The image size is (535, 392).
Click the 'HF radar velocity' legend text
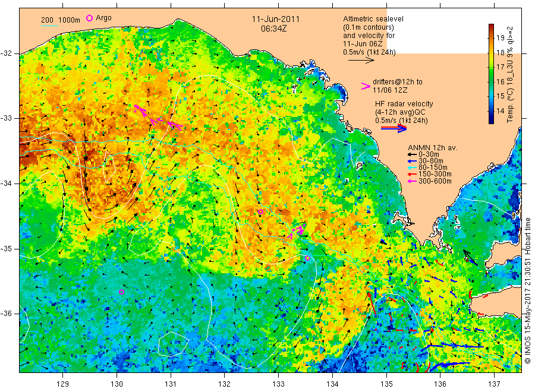tap(404, 104)
